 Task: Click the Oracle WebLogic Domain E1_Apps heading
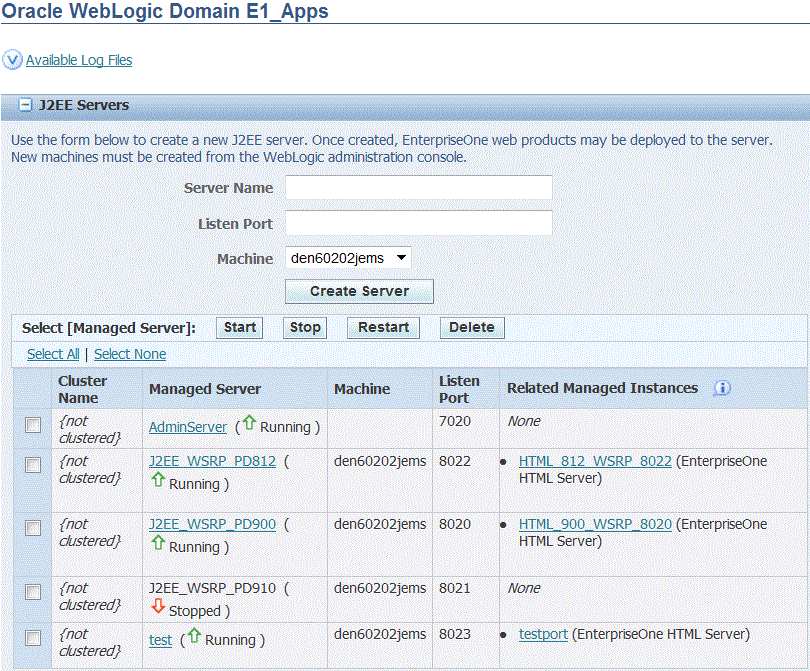tap(165, 11)
